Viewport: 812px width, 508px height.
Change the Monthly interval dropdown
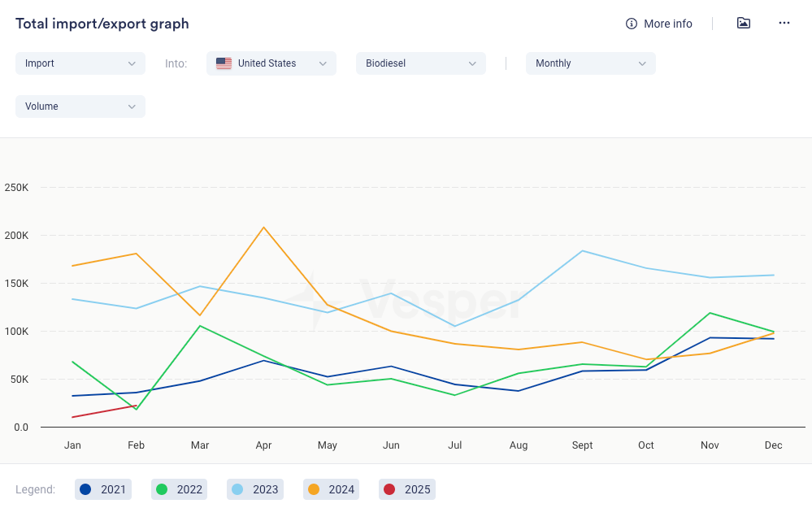pos(590,63)
